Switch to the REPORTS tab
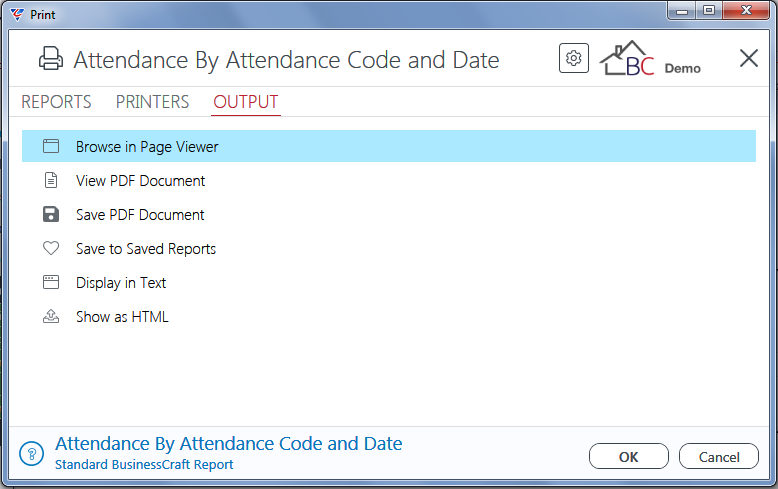 [56, 102]
